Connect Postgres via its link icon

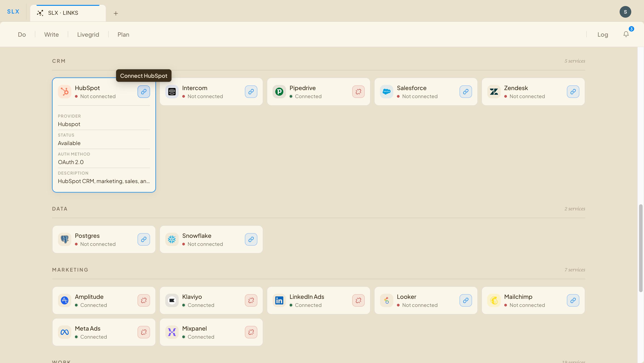coord(144,239)
